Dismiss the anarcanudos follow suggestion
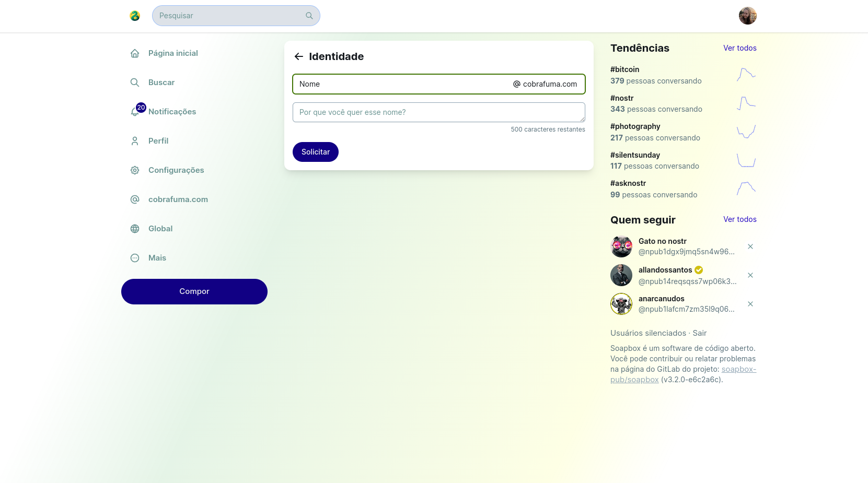The width and height of the screenshot is (868, 483). pyautogui.click(x=750, y=304)
